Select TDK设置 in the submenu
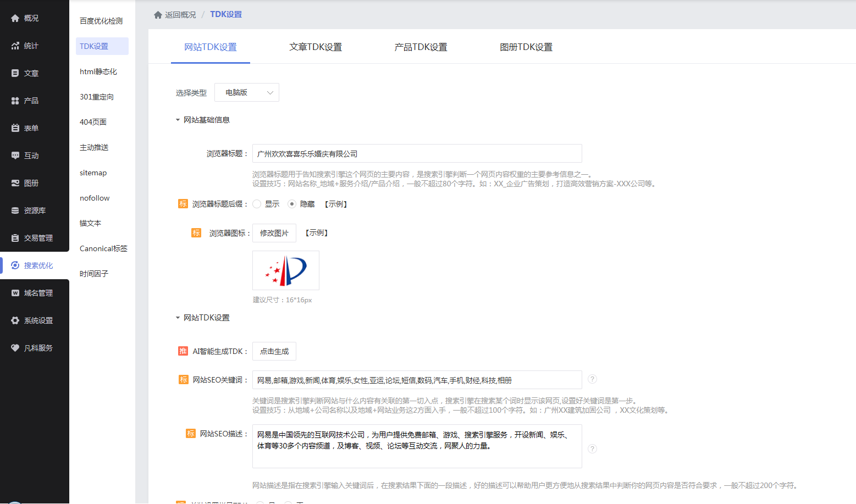The width and height of the screenshot is (856, 504). pos(102,46)
